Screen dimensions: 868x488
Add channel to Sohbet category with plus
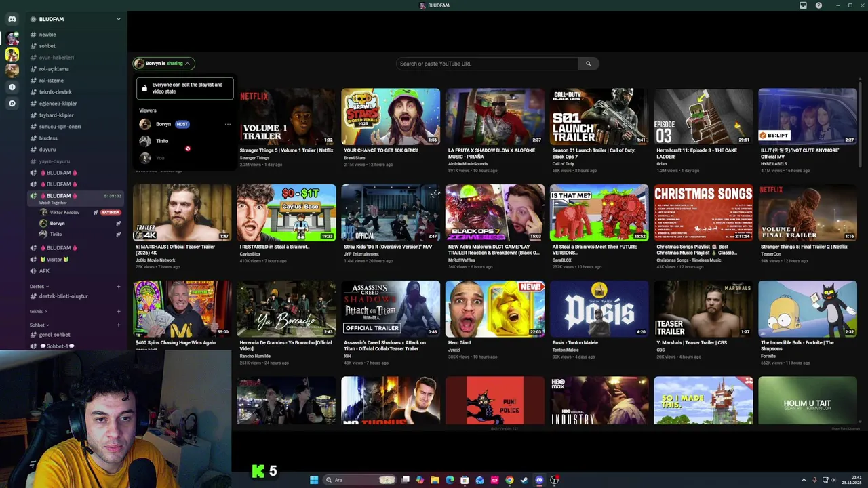pos(118,325)
